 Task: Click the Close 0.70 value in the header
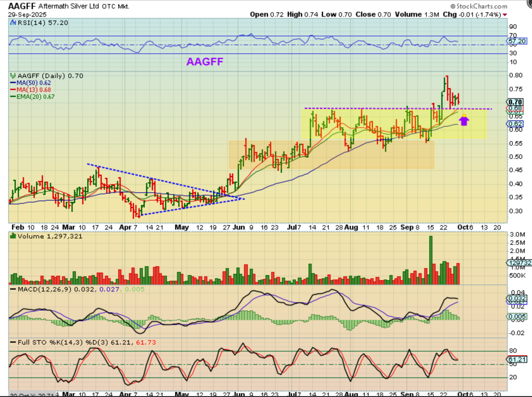coord(373,15)
